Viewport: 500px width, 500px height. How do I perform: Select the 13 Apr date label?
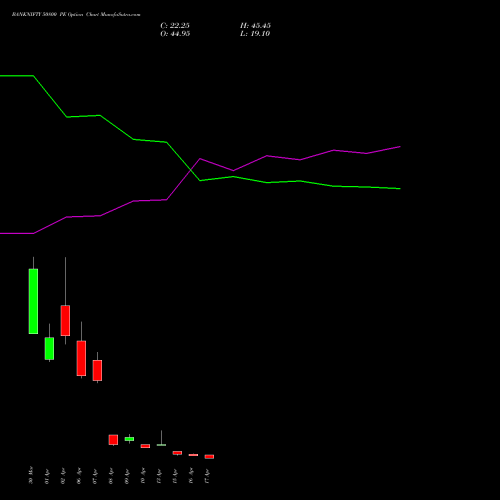pyautogui.click(x=159, y=476)
